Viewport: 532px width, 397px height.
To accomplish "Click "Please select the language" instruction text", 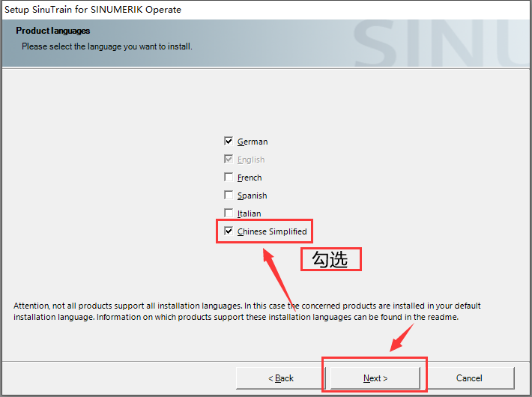I will click(107, 46).
